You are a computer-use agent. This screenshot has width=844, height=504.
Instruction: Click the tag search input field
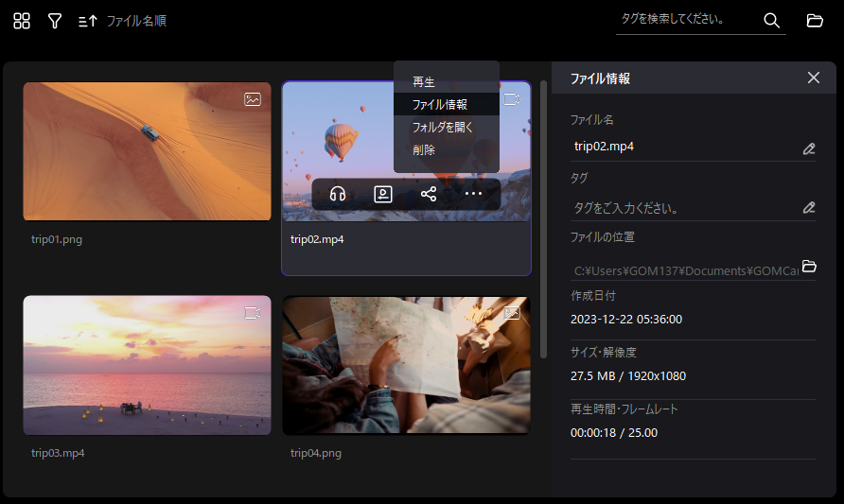[x=686, y=20]
